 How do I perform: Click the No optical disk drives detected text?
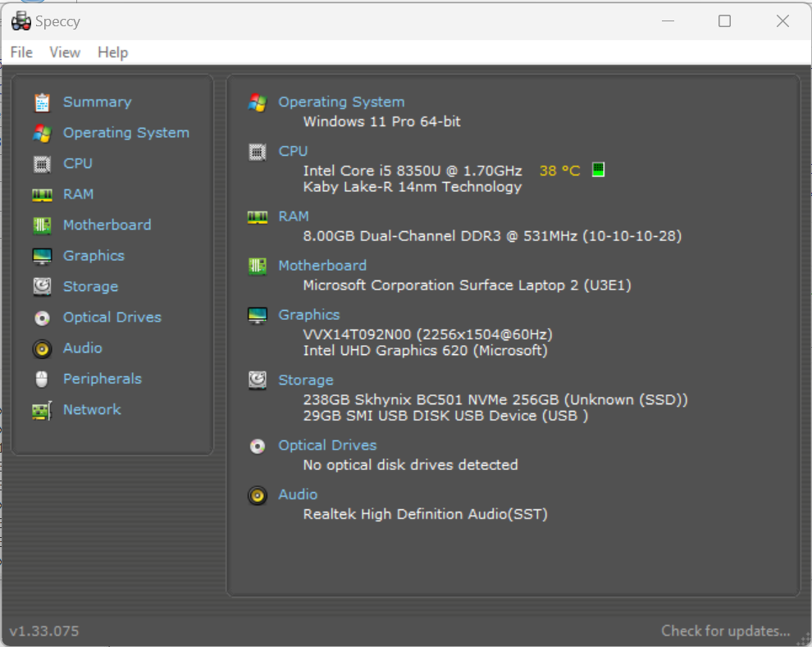(410, 465)
